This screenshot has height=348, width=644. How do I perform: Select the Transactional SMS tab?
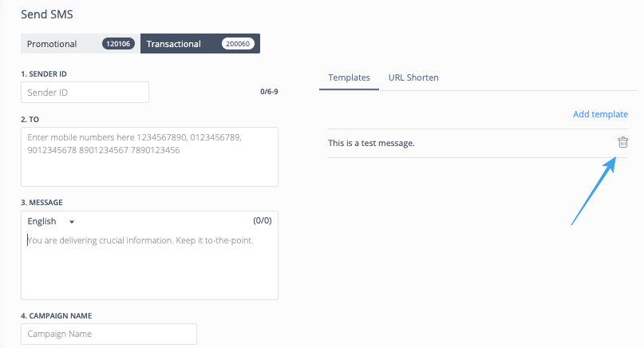pyautogui.click(x=200, y=44)
